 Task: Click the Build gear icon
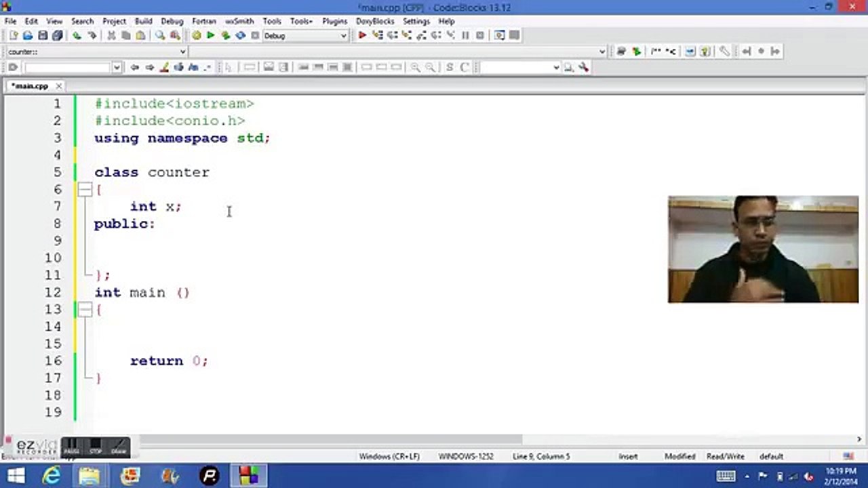(x=196, y=35)
